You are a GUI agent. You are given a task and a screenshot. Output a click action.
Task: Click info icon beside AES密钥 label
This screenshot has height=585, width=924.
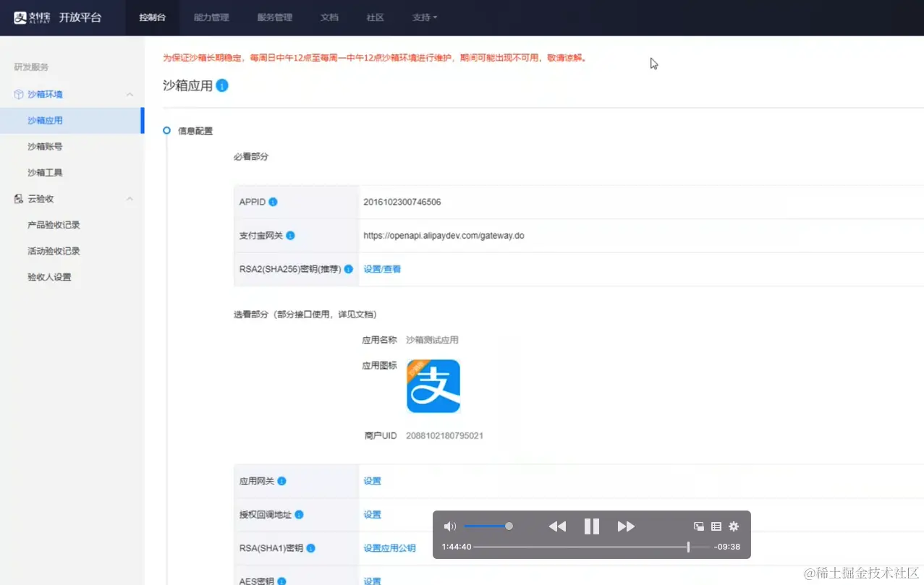pyautogui.click(x=281, y=581)
